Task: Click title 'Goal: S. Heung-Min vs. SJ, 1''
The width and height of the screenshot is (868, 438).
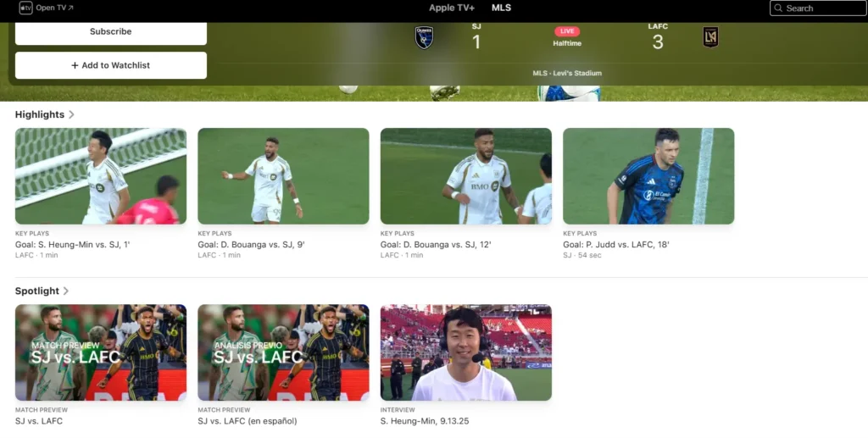Action: coord(73,245)
